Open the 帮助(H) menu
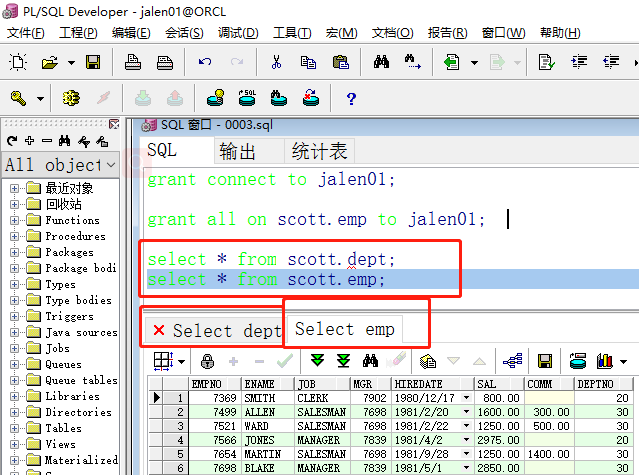Image resolution: width=639 pixels, height=475 pixels. point(560,33)
